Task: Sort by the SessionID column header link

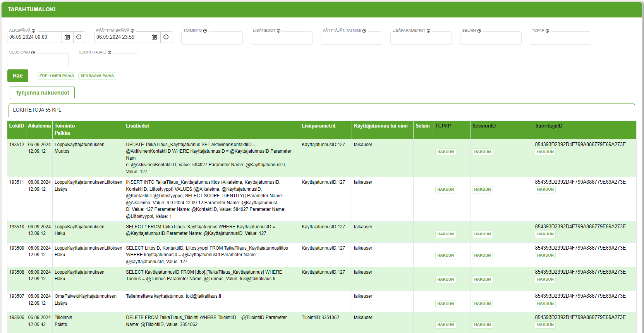Action: (x=484, y=126)
